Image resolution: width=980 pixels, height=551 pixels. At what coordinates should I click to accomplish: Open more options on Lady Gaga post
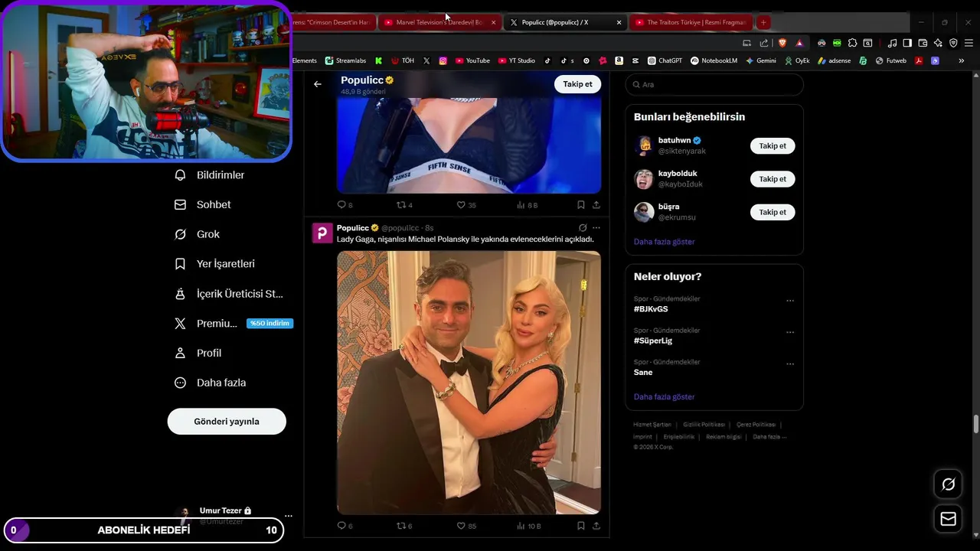[x=596, y=228]
